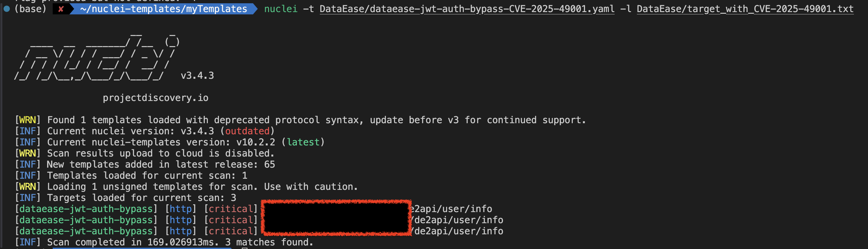Open the underlined dataease-jwt-auth-bypass YAML template path
Screen dimensions: 868x249
point(467,9)
